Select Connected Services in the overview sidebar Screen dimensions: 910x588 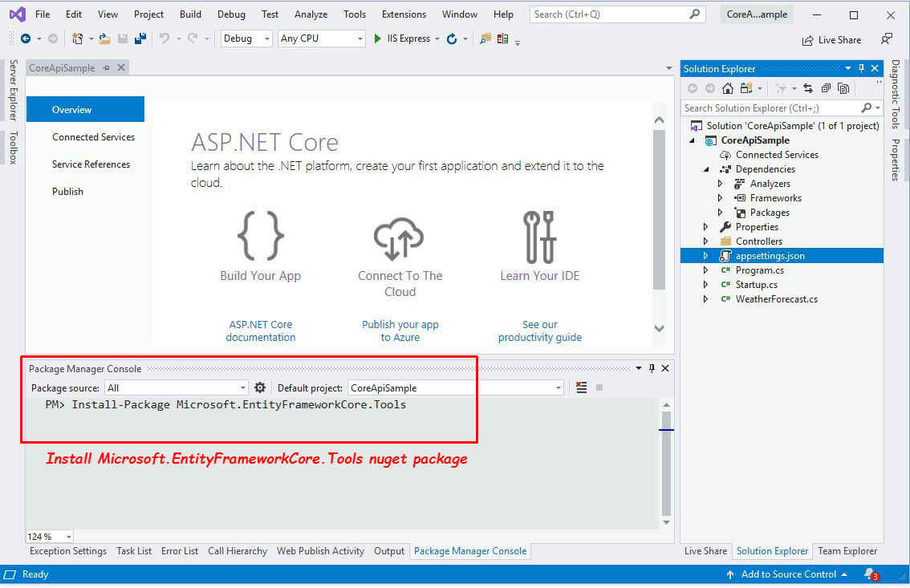(x=93, y=137)
